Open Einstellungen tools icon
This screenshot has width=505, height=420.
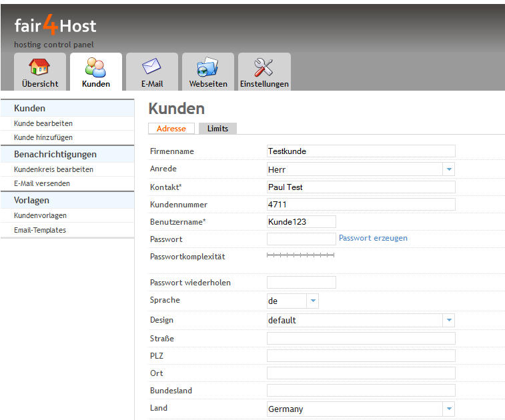tap(264, 67)
